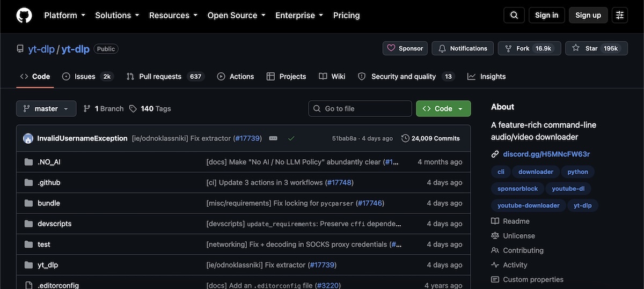Click the Activity pulse icon

(495, 265)
